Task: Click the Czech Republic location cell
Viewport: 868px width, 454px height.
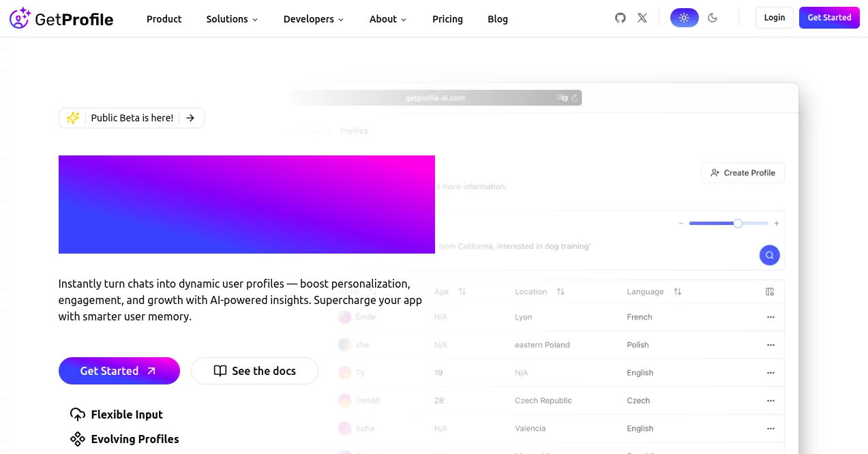Action: [543, 401]
